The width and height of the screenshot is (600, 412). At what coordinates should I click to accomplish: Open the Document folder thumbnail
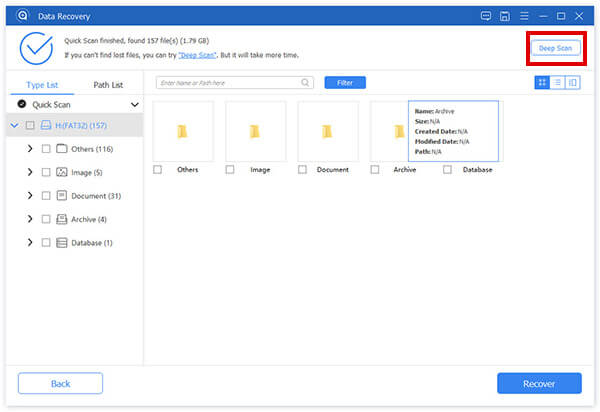328,131
